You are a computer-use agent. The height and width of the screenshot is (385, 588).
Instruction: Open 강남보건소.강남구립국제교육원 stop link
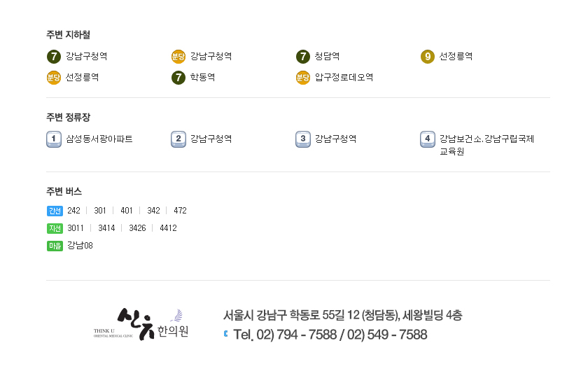(x=486, y=145)
